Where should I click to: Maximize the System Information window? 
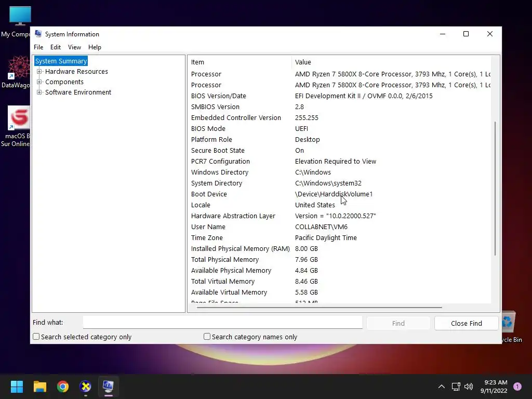click(x=466, y=34)
